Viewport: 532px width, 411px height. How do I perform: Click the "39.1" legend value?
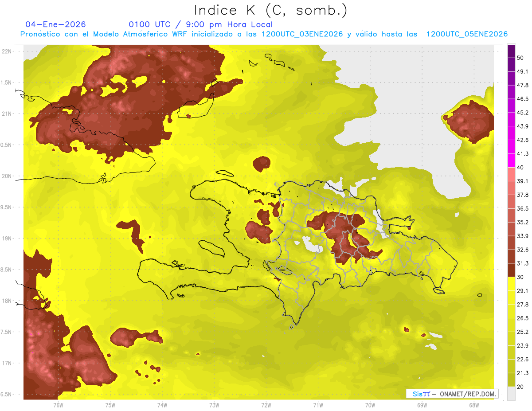(x=523, y=181)
